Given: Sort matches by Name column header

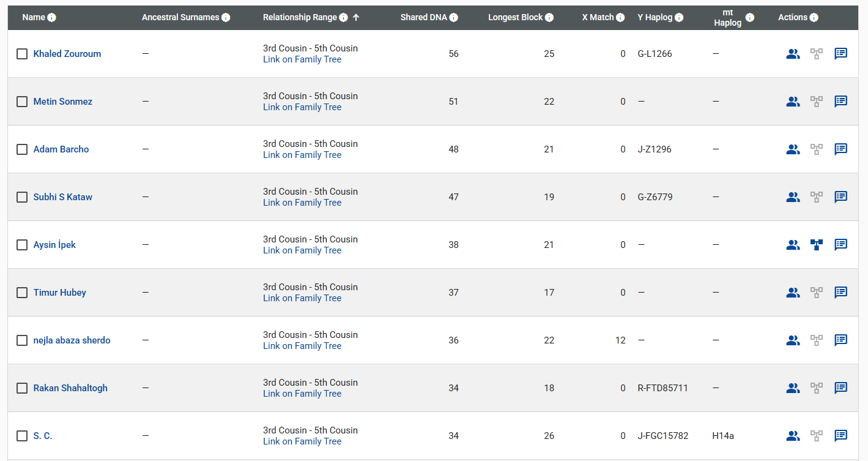Looking at the screenshot, I should click(x=34, y=18).
